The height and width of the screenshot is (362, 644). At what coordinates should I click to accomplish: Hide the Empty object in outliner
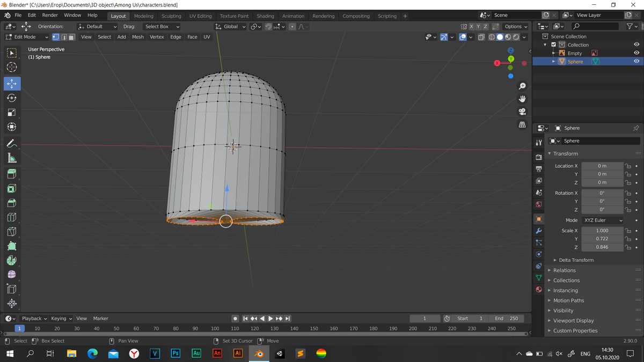636,53
